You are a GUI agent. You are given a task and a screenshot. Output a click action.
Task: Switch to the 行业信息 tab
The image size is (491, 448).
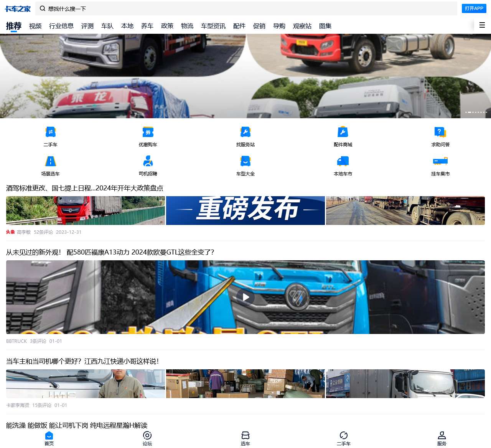coord(61,26)
